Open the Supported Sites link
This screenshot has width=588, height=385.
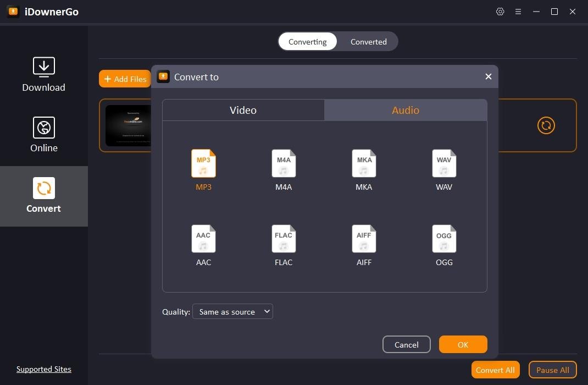coord(44,369)
